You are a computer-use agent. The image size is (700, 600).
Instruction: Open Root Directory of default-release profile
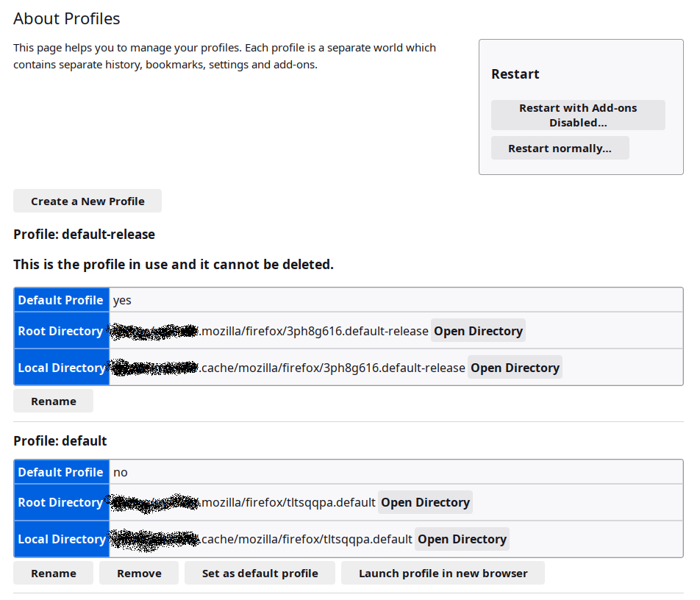point(478,331)
